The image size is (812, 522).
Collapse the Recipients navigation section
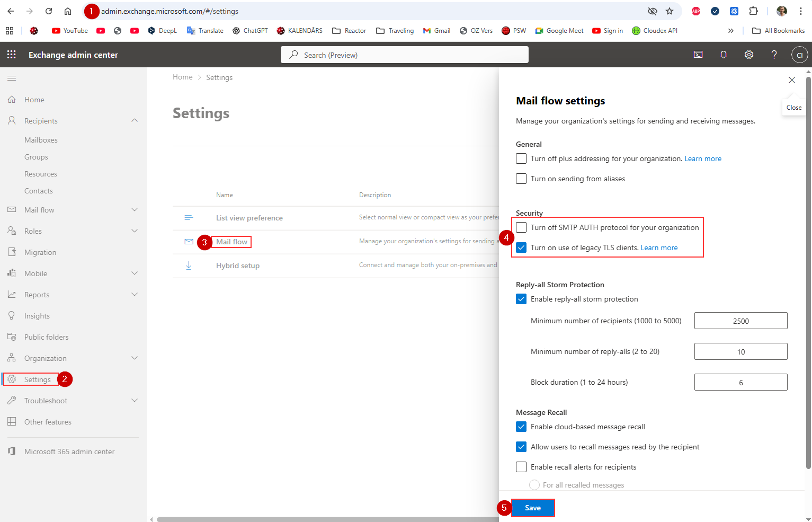coord(135,121)
